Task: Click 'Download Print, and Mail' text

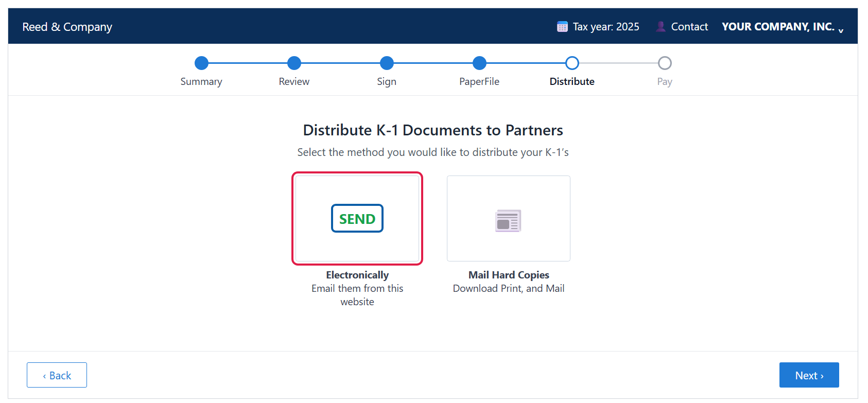Action: point(509,288)
